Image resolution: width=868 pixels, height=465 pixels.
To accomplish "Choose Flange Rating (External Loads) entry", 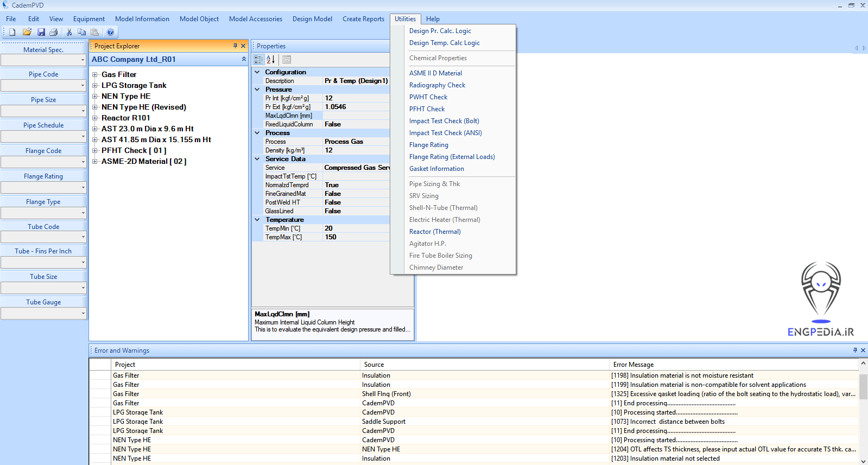I will (452, 157).
